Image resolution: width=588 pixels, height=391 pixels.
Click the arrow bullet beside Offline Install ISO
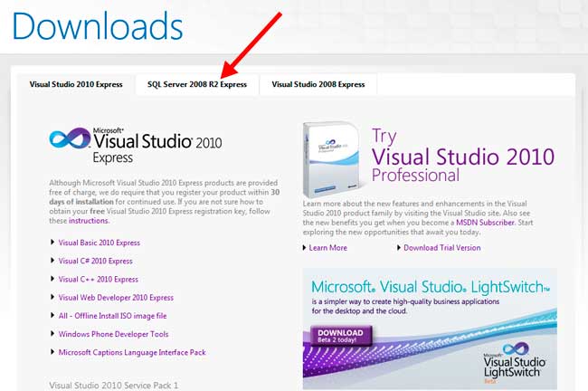52,315
